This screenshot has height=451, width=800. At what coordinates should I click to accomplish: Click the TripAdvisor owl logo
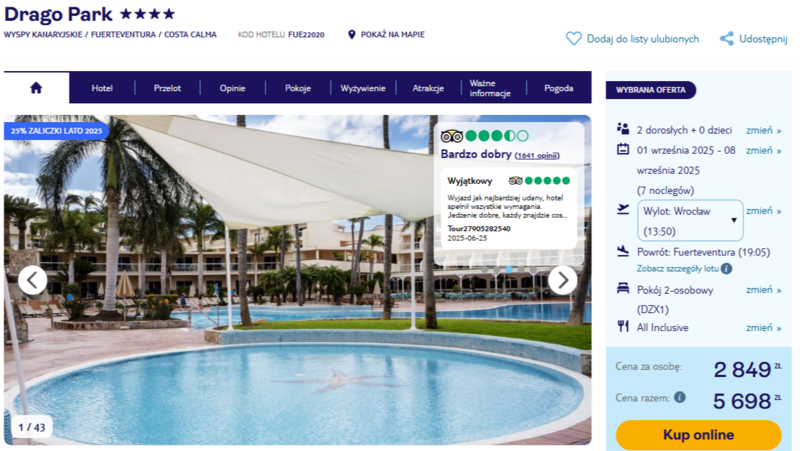(x=452, y=136)
